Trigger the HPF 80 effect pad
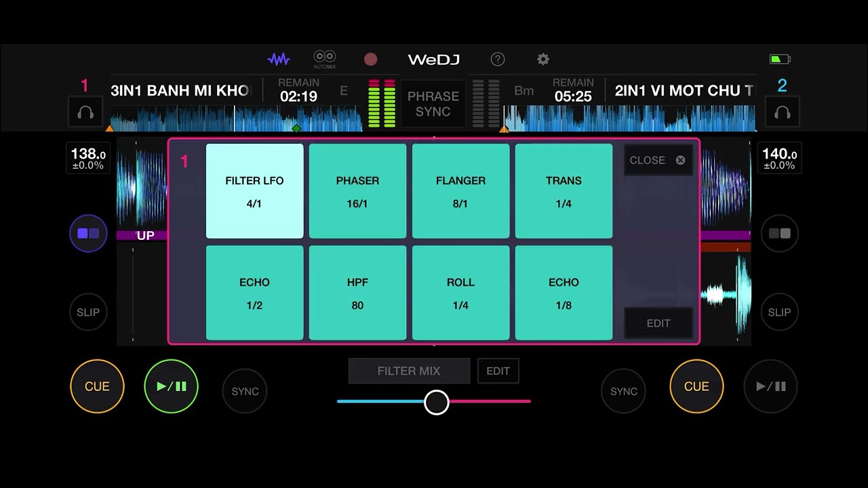Screen dimensions: 868x488 point(357,293)
